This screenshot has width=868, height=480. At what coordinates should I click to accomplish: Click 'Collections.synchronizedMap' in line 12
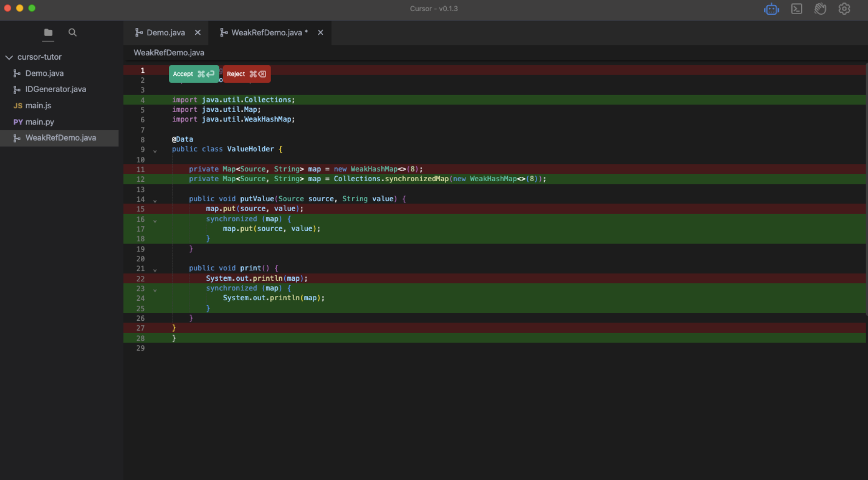pos(391,179)
